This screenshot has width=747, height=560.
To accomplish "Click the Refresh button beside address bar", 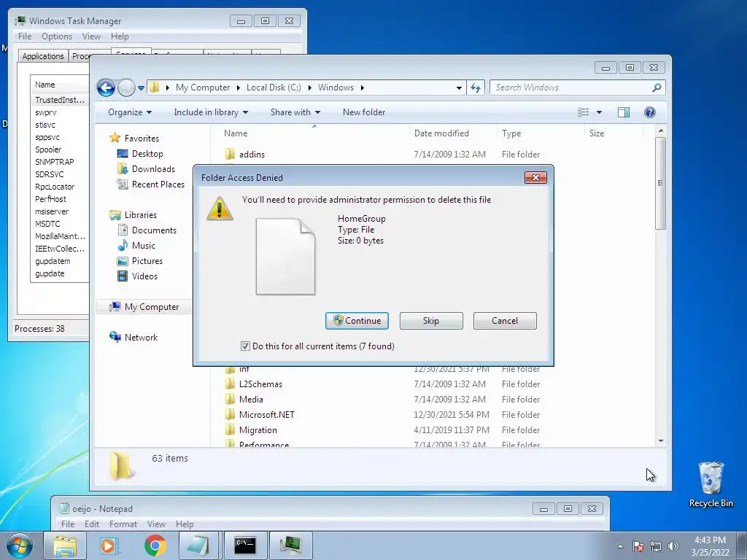I will click(476, 87).
